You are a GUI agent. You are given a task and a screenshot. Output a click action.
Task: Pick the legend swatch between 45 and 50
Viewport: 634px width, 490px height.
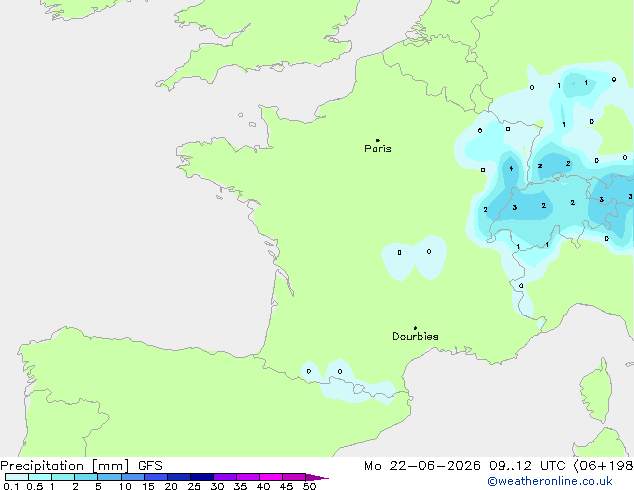click(x=294, y=477)
